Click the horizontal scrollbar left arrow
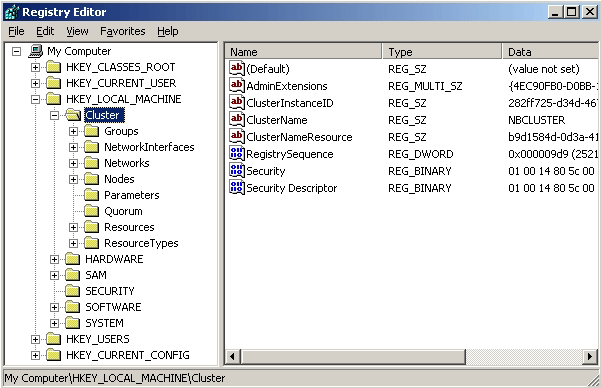Screen dimensions: 601x388 point(232,357)
